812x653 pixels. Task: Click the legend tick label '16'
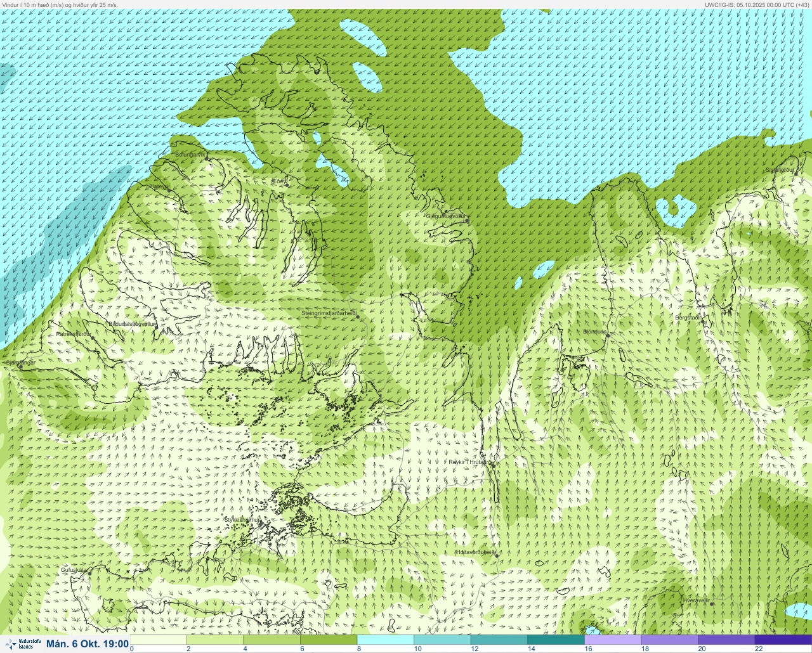pyautogui.click(x=588, y=649)
